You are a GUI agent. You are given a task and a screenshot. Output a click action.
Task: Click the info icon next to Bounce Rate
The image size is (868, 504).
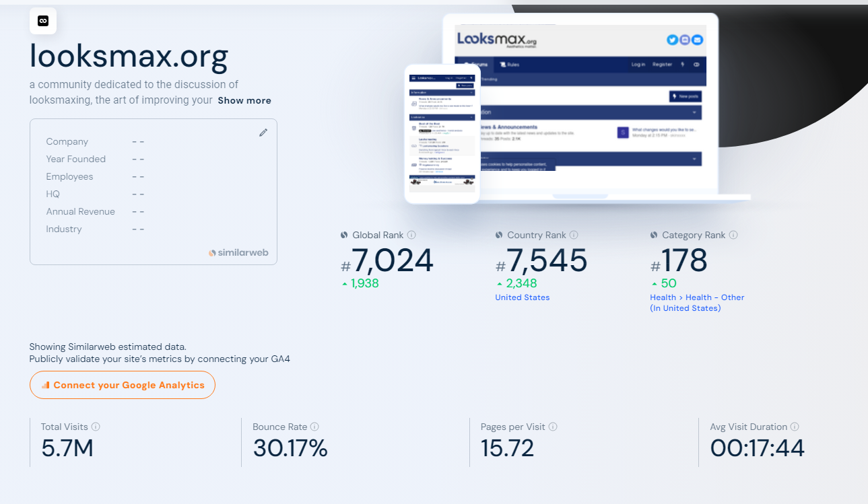point(314,427)
